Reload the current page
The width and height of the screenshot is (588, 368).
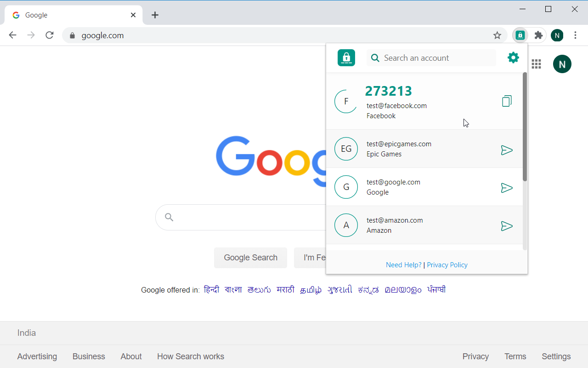(49, 35)
